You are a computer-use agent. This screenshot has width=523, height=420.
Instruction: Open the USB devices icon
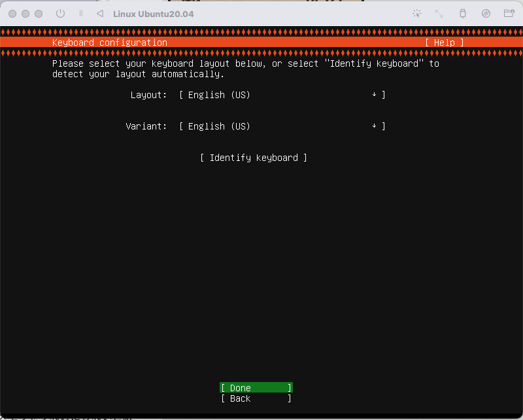click(463, 14)
